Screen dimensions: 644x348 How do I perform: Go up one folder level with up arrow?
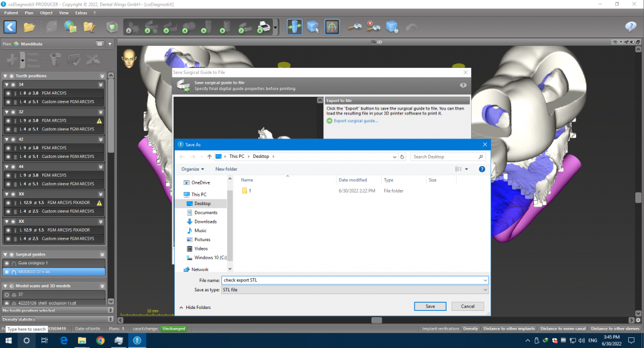[x=209, y=156]
